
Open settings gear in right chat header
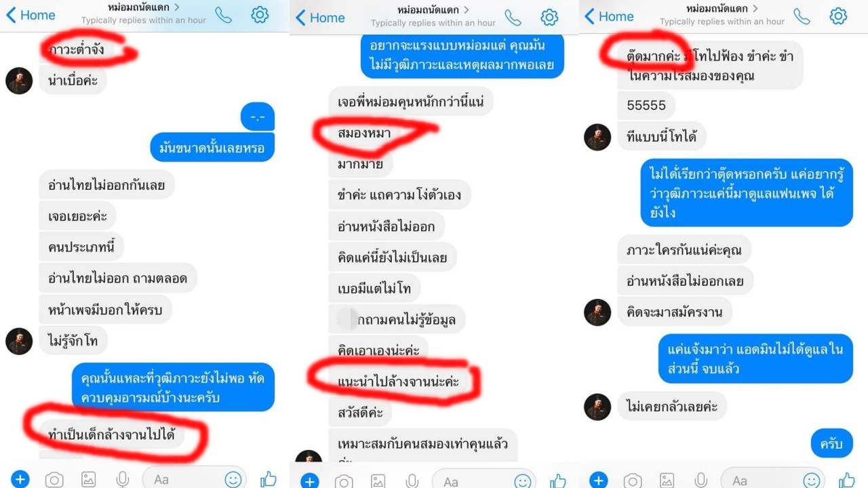[838, 16]
